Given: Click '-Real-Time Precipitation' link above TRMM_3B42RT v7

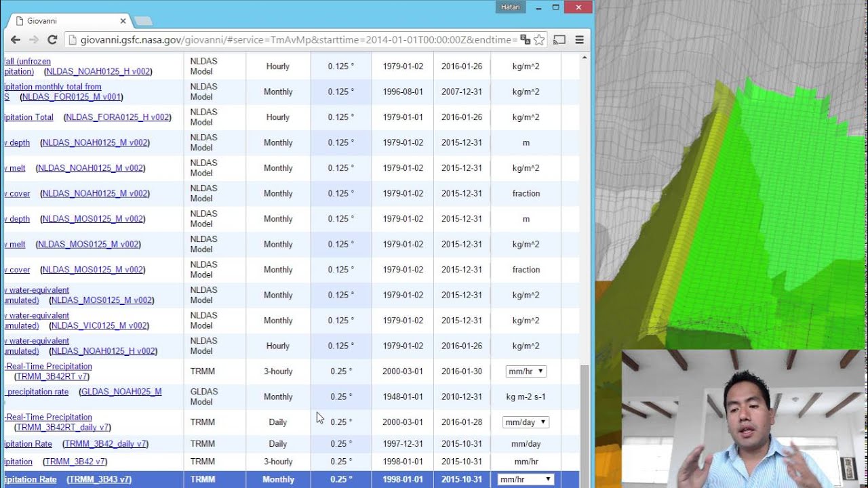Looking at the screenshot, I should pos(48,367).
